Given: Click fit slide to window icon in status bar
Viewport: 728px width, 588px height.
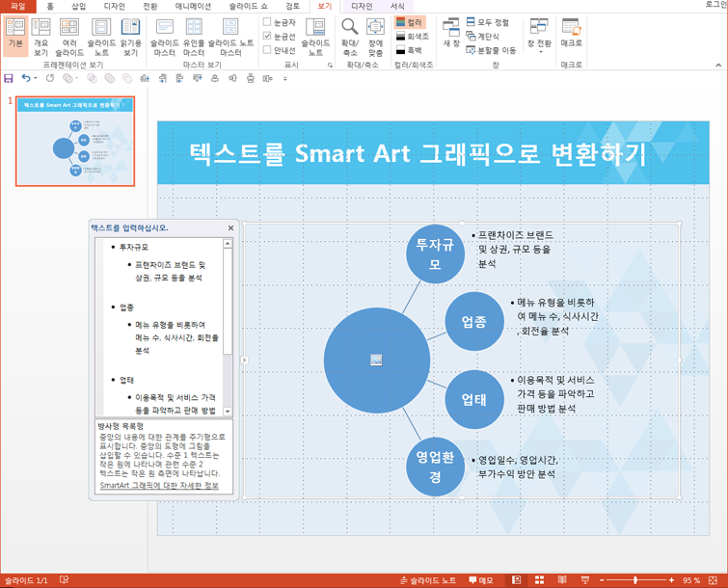Looking at the screenshot, I should 714,580.
